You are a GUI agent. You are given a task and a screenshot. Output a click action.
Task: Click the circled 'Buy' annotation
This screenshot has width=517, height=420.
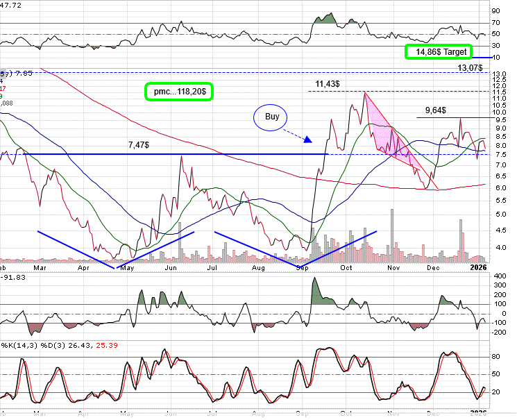[272, 117]
